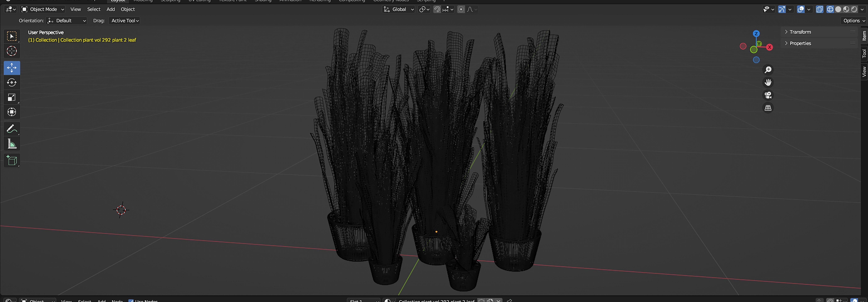Select the Rotate tool
868x302 pixels.
pyautogui.click(x=12, y=83)
